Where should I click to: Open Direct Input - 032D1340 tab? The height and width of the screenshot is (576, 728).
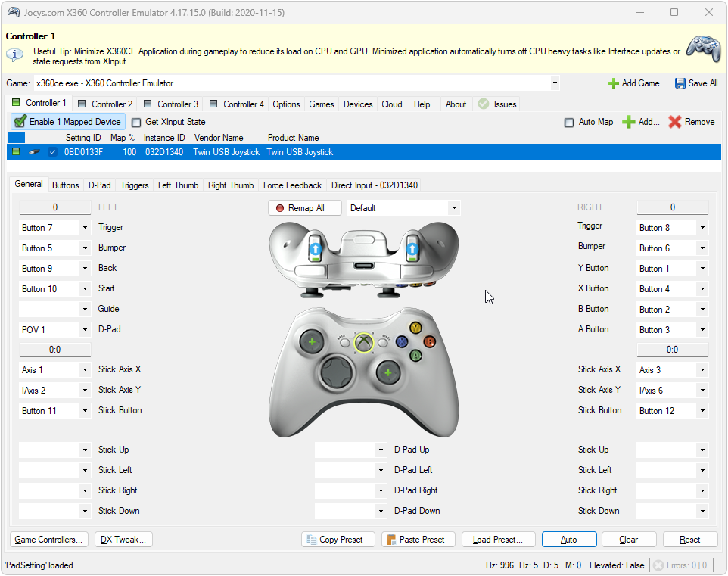(x=374, y=185)
